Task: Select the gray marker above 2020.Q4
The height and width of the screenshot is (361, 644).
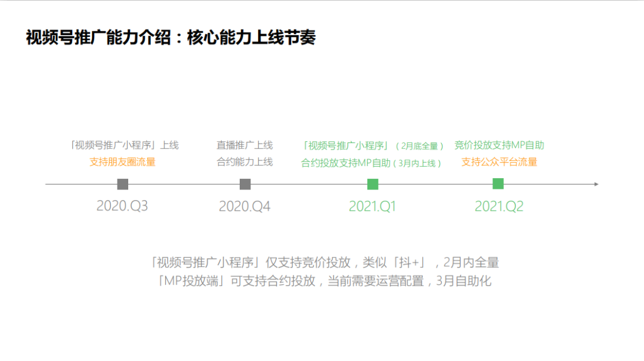Action: 245,185
